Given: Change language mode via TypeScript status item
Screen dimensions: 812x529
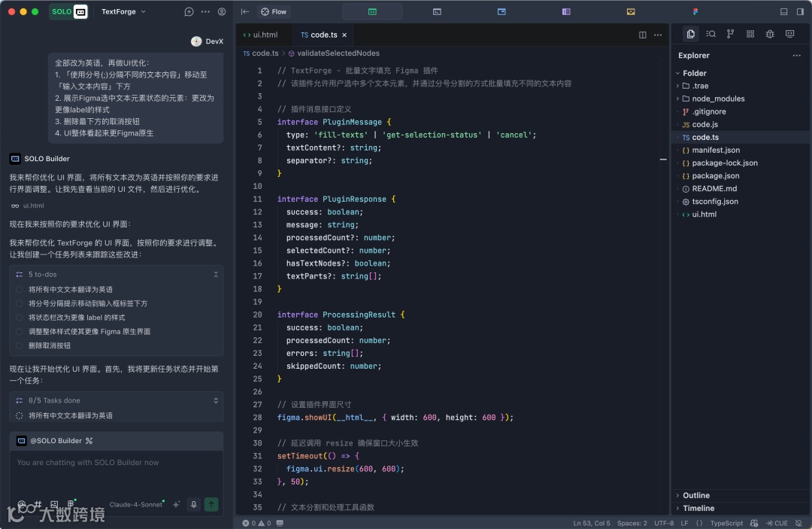Looking at the screenshot, I should (726, 523).
